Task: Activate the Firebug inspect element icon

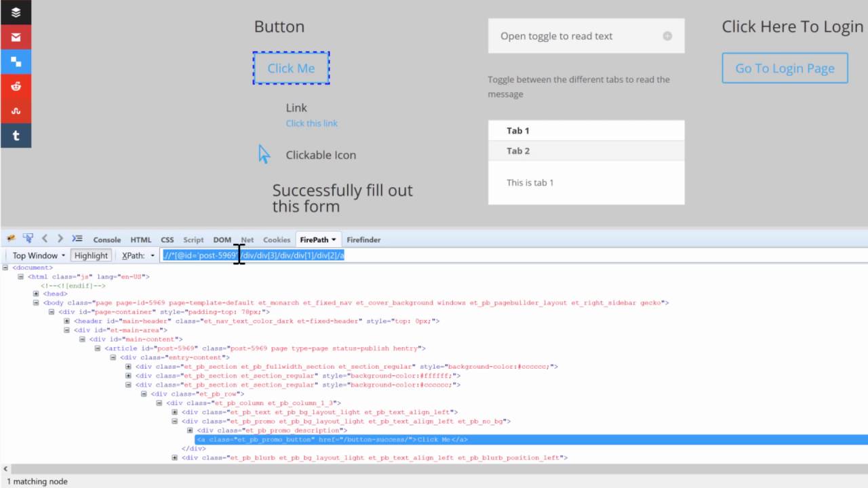Action: point(28,239)
